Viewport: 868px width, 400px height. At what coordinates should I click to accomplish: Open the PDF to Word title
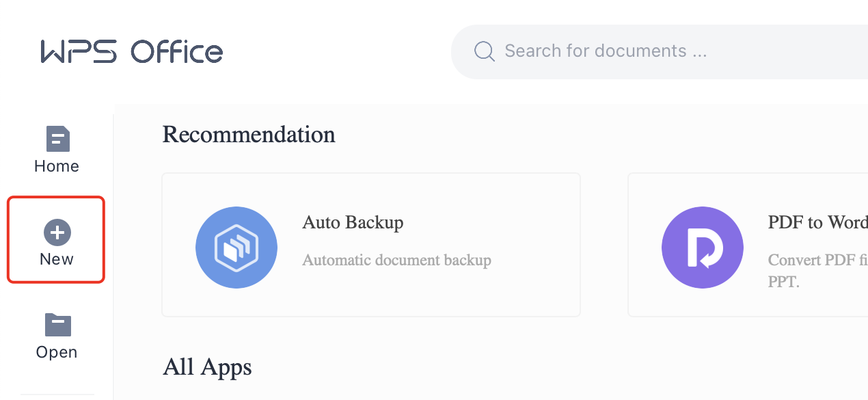coord(817,223)
